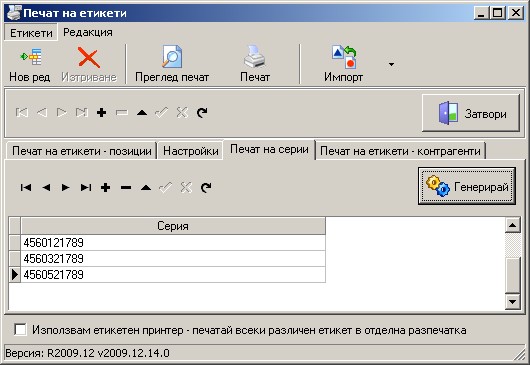Screen dimensions: 530x365
Task: Select series 4560121789
Action: [x=173, y=242]
